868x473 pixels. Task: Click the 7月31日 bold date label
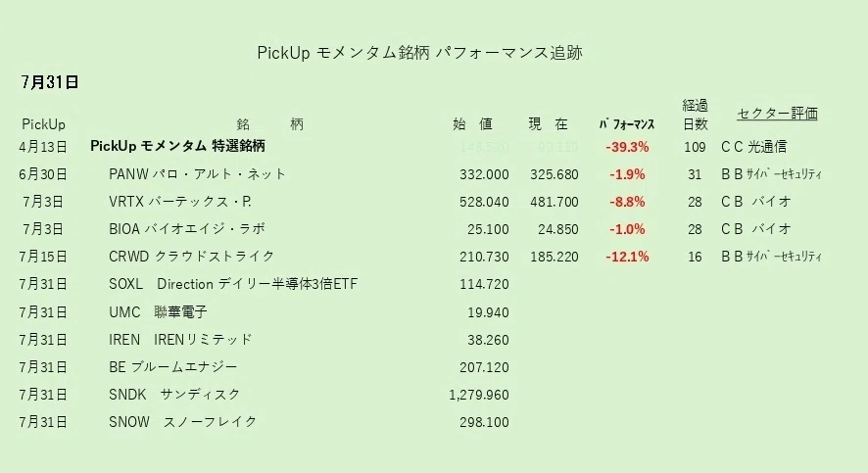[x=50, y=82]
